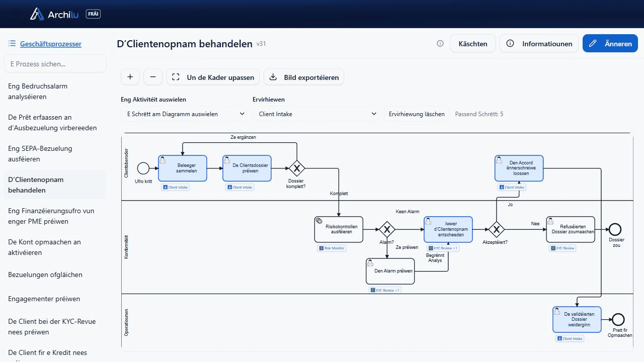Image resolution: width=644 pixels, height=362 pixels.
Task: Click the list icon beside Geschäftsprozesser
Action: click(12, 44)
